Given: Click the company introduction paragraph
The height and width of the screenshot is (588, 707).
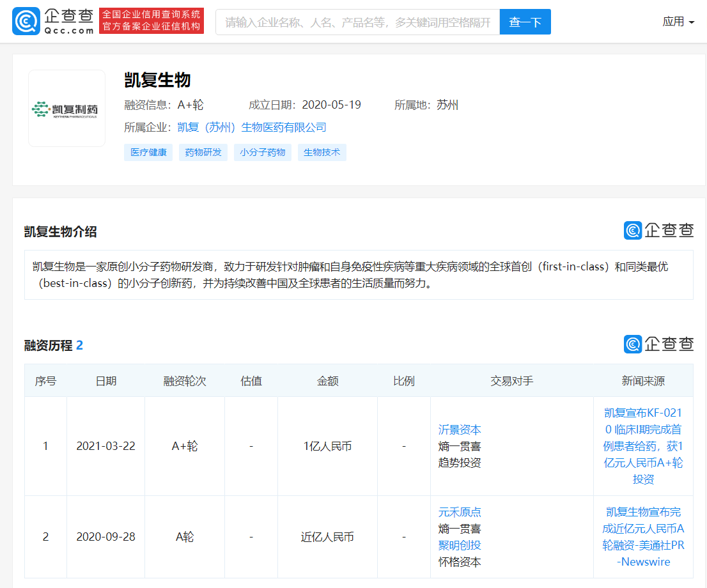Looking at the screenshot, I should 359,275.
